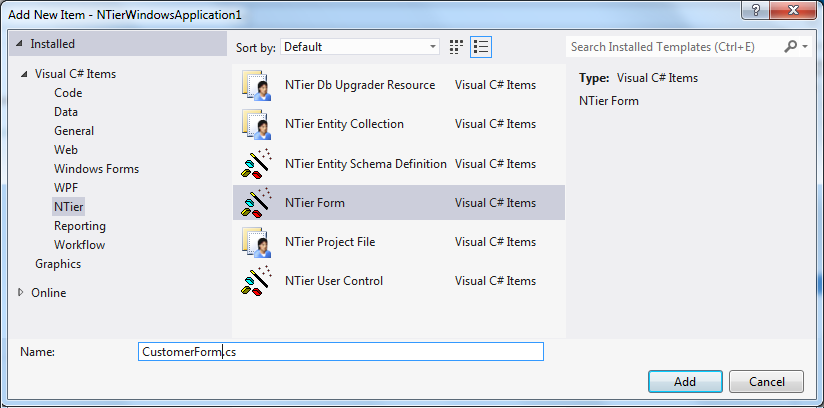The image size is (824, 408).
Task: Click the 'Type: Visual C# Items' description text
Action: tap(638, 78)
